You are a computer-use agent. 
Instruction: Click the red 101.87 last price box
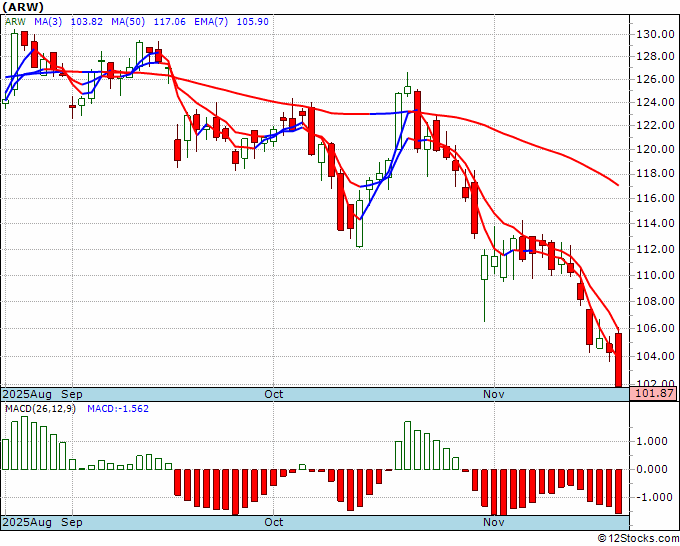[x=654, y=394]
